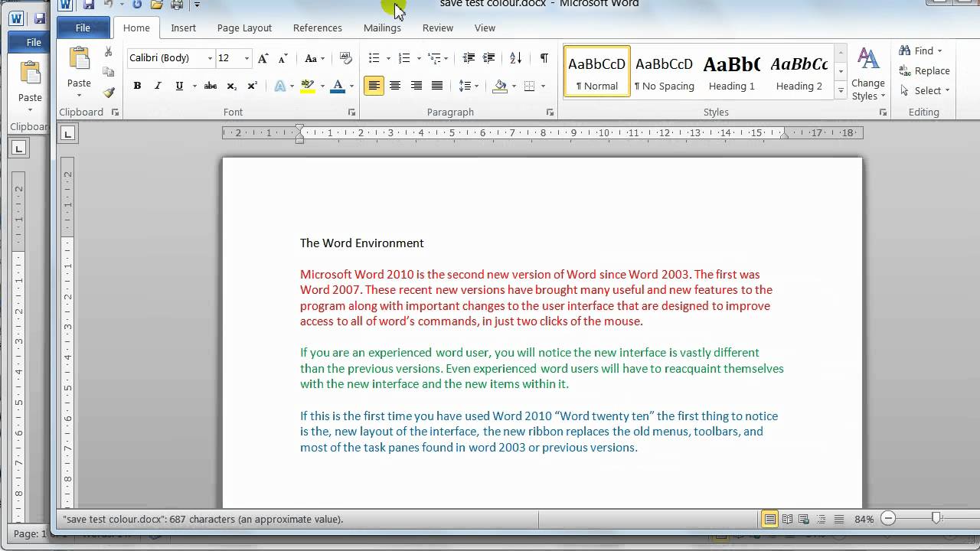Open the Select dropdown in Editing group

point(925,90)
